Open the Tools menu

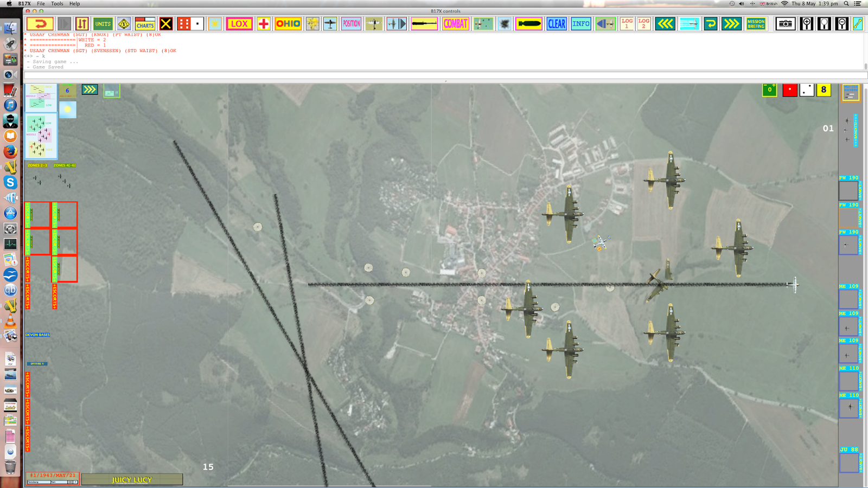coord(57,4)
